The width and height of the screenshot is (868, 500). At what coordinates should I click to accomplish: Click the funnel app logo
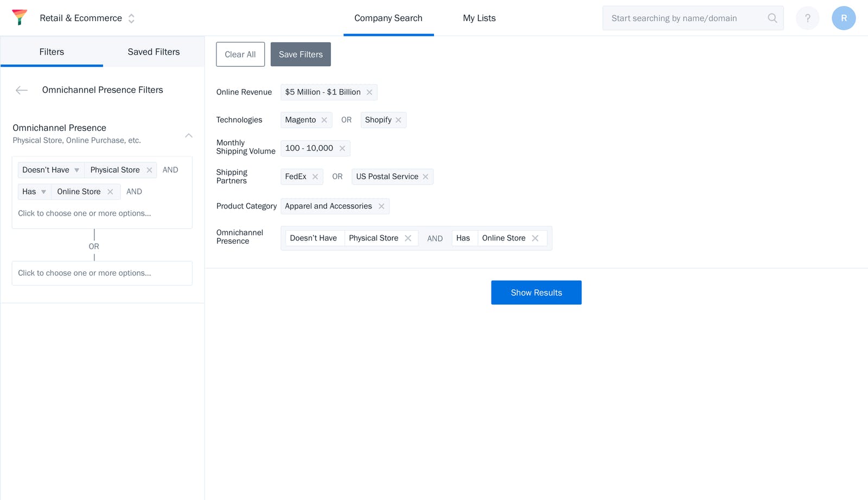(20, 17)
